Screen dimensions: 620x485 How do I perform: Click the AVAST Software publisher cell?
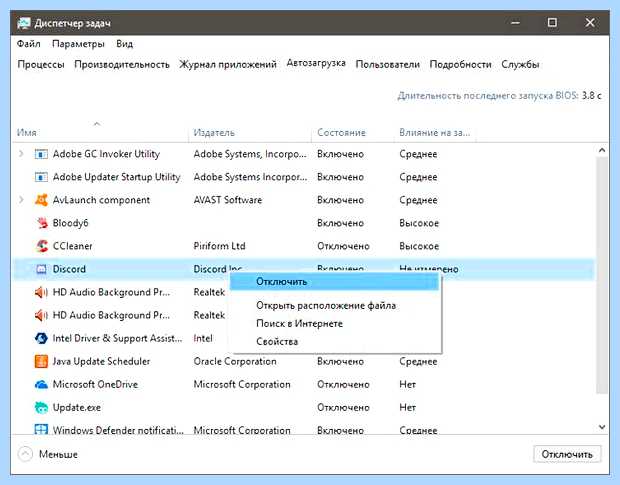(x=228, y=200)
